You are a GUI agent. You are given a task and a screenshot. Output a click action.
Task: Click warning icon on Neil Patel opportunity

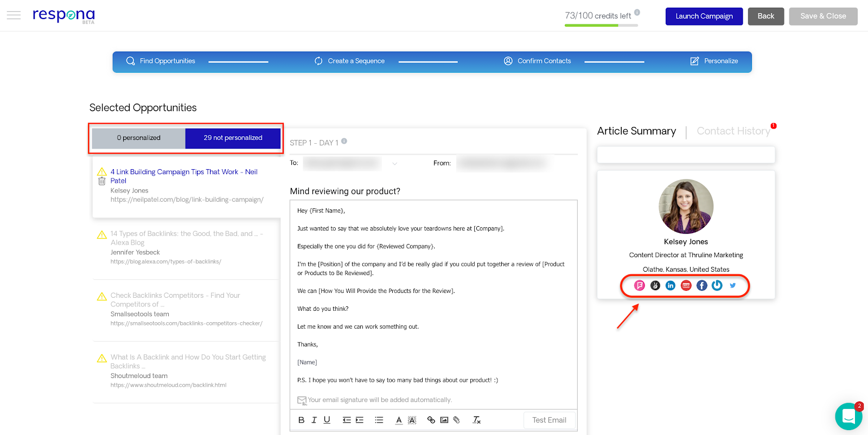pyautogui.click(x=102, y=172)
